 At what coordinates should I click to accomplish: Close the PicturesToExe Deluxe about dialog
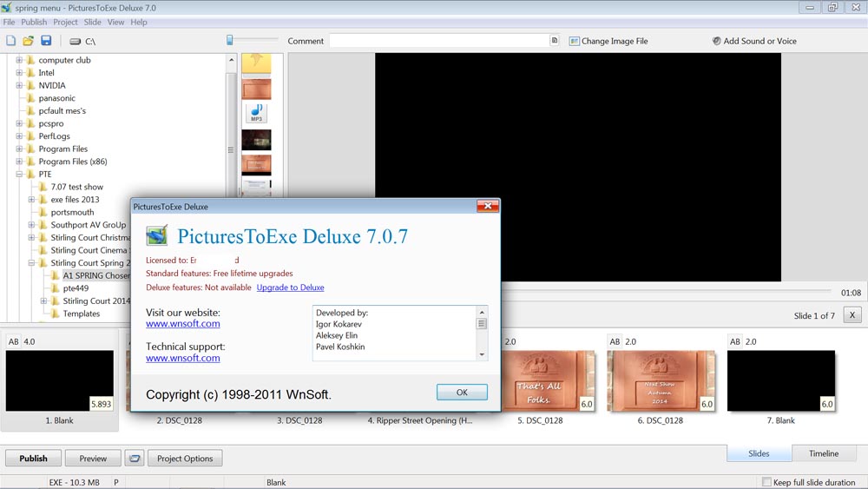click(x=488, y=206)
